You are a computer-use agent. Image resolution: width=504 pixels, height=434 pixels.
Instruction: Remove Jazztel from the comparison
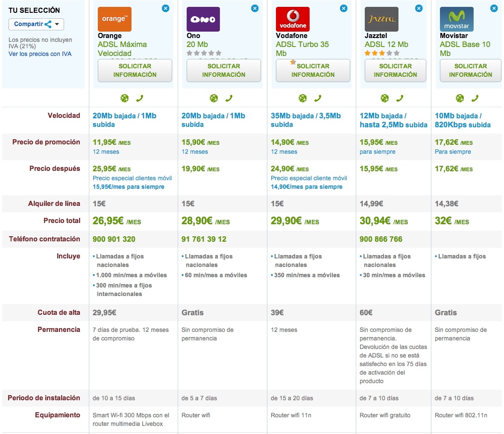point(419,9)
